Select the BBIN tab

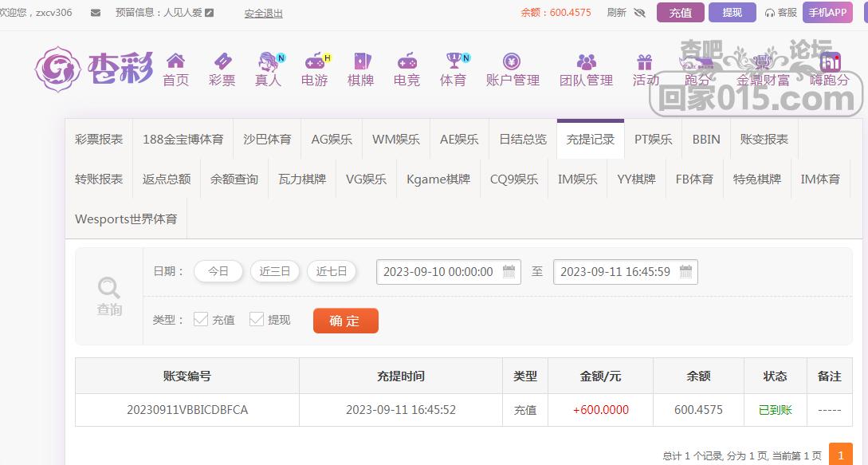[706, 139]
